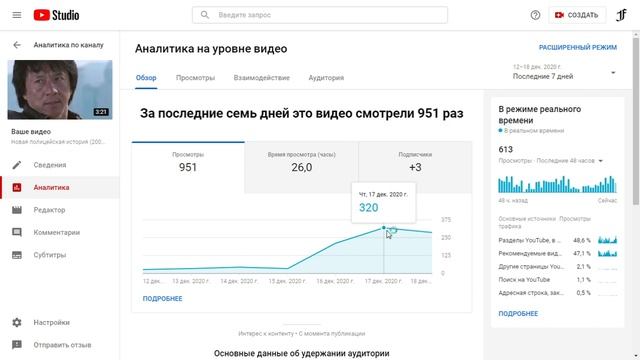Click the sparkline next to 47,1 %
640x360 pixels.
click(607, 253)
